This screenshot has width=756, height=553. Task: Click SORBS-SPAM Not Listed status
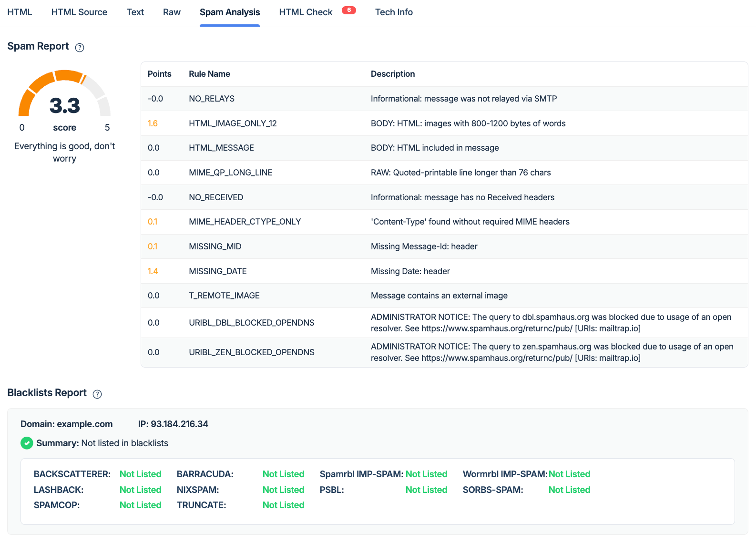[x=569, y=490]
